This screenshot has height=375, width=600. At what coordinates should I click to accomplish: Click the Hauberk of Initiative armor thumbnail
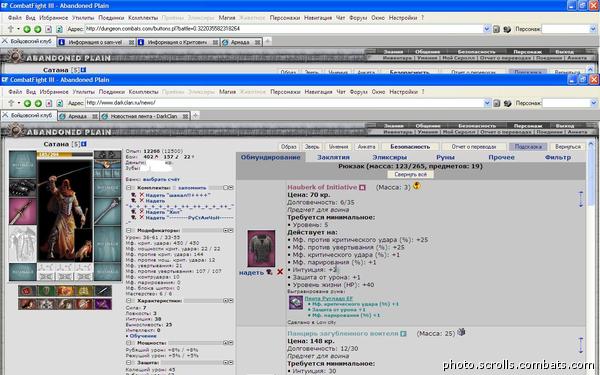pyautogui.click(x=261, y=248)
